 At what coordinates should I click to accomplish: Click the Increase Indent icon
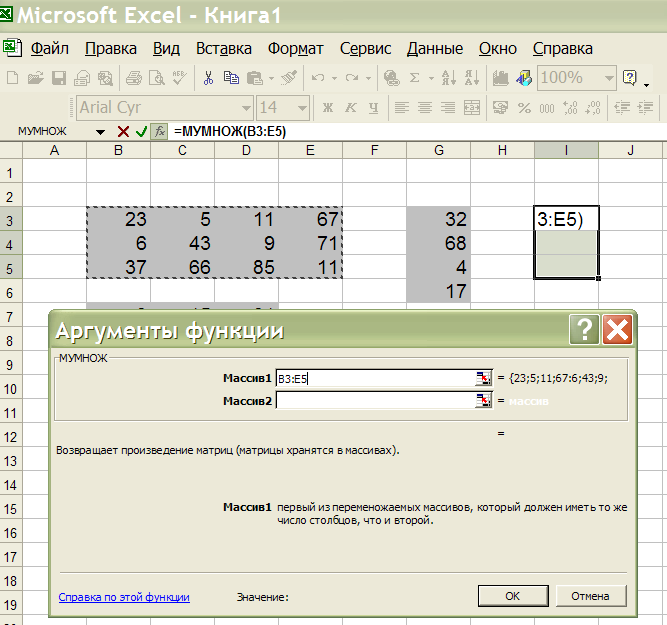coord(645,108)
